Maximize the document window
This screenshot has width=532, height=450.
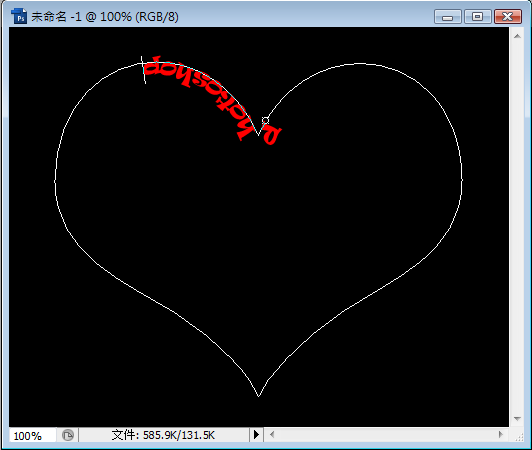tap(477, 17)
